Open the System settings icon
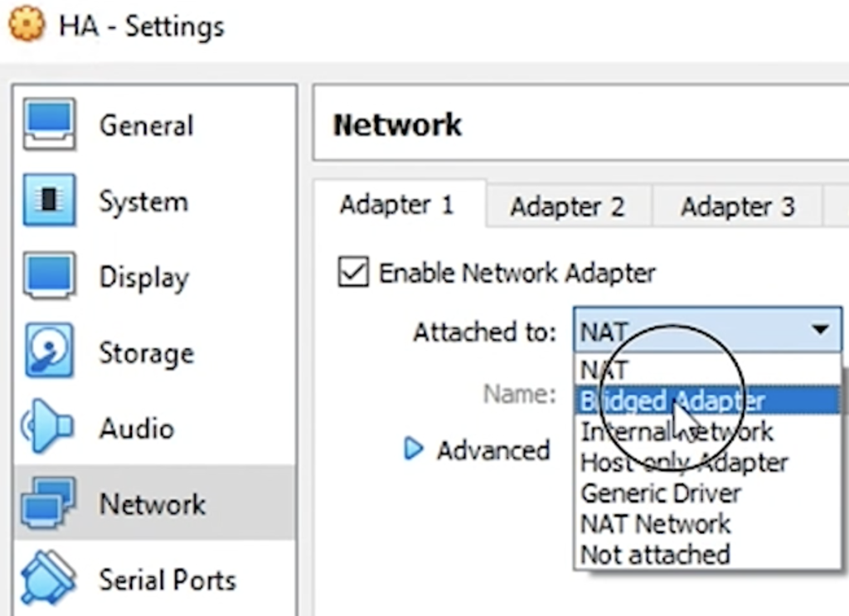849x616 pixels. pos(49,200)
